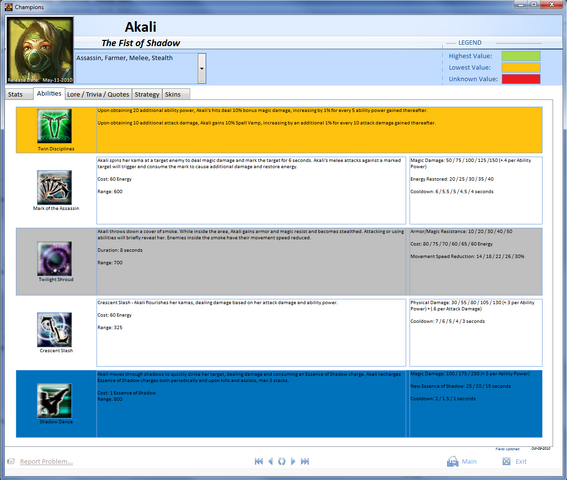Click the Twin Disciplines ability icon
The width and height of the screenshot is (567, 480).
pos(54,126)
